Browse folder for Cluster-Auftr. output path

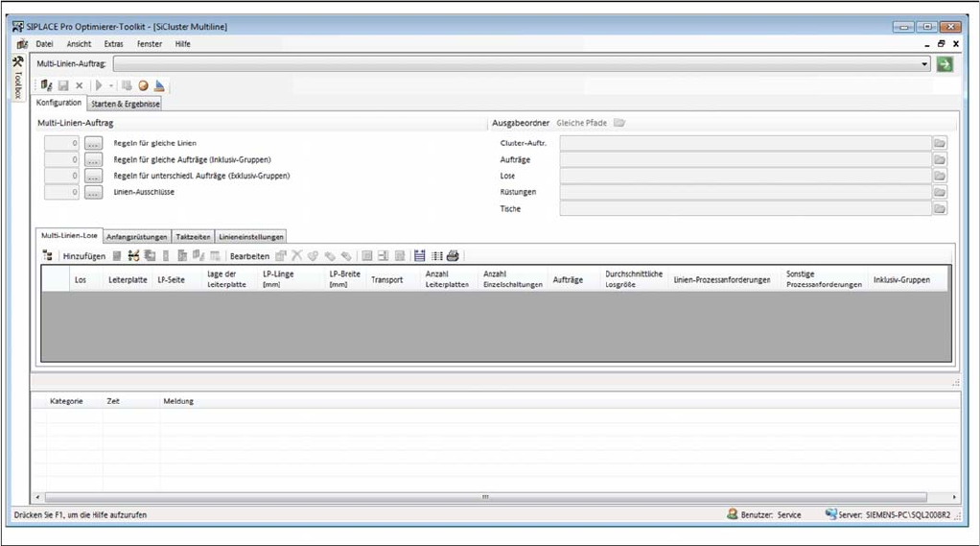[940, 143]
